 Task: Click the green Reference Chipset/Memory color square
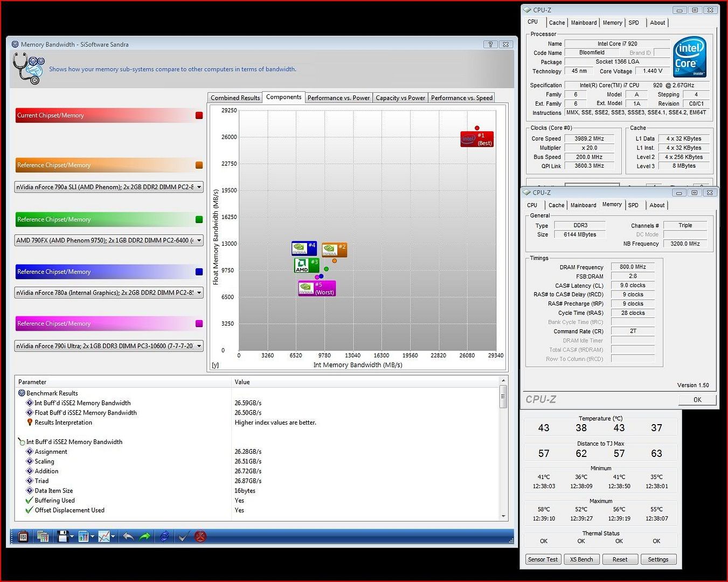coord(199,219)
